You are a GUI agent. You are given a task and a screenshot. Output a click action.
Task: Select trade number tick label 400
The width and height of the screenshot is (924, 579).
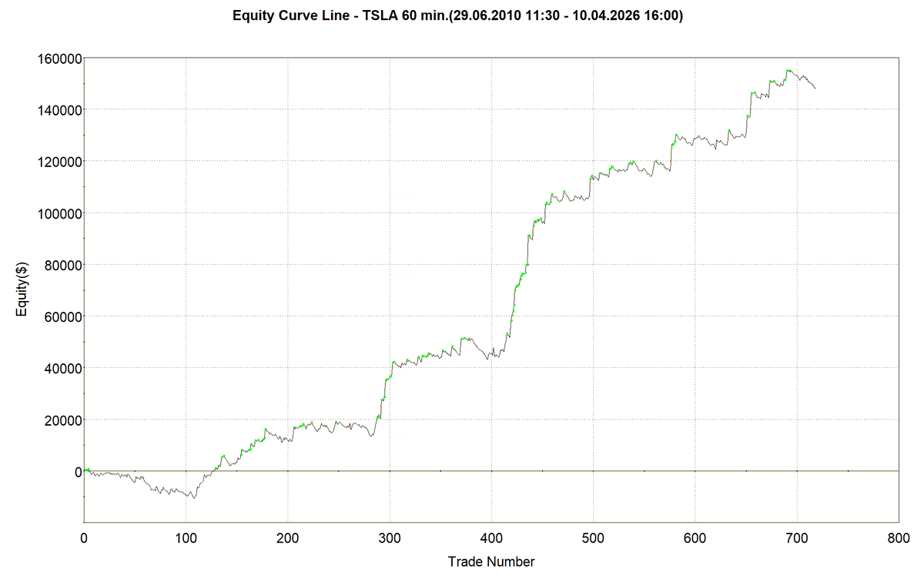491,537
